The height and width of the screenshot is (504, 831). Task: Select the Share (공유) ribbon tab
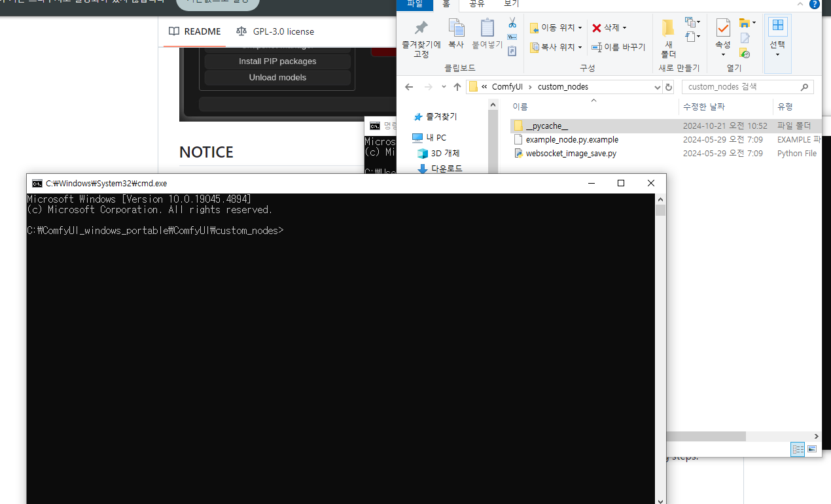coord(476,4)
